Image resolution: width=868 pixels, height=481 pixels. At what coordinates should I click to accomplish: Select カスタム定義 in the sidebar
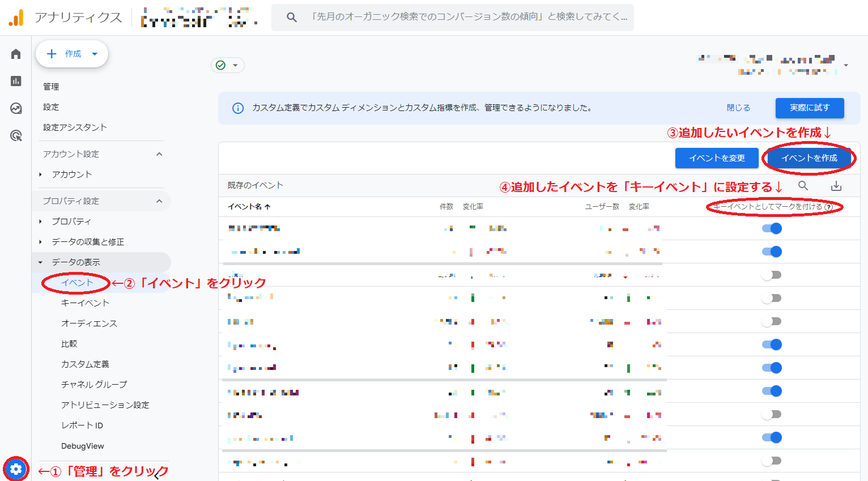pyautogui.click(x=85, y=364)
